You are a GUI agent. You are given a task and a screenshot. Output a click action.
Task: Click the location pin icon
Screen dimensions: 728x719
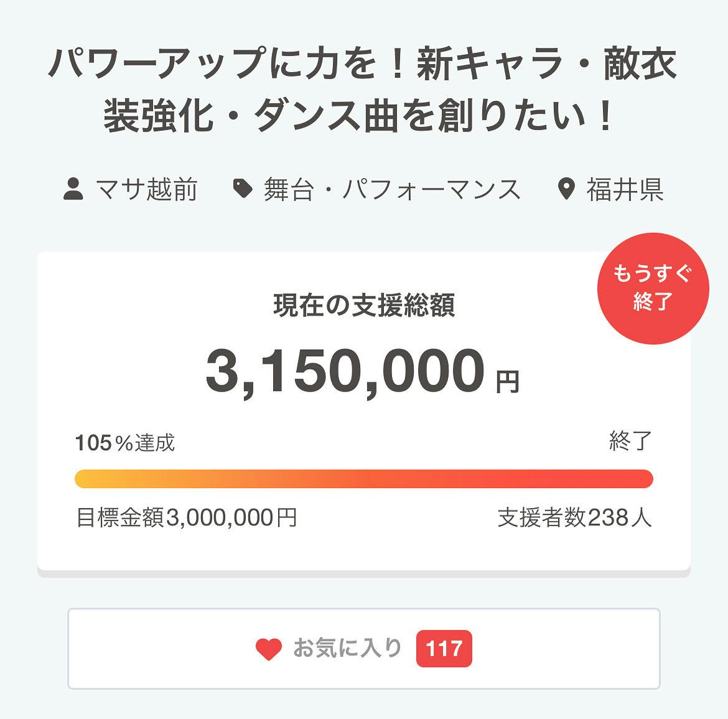566,189
